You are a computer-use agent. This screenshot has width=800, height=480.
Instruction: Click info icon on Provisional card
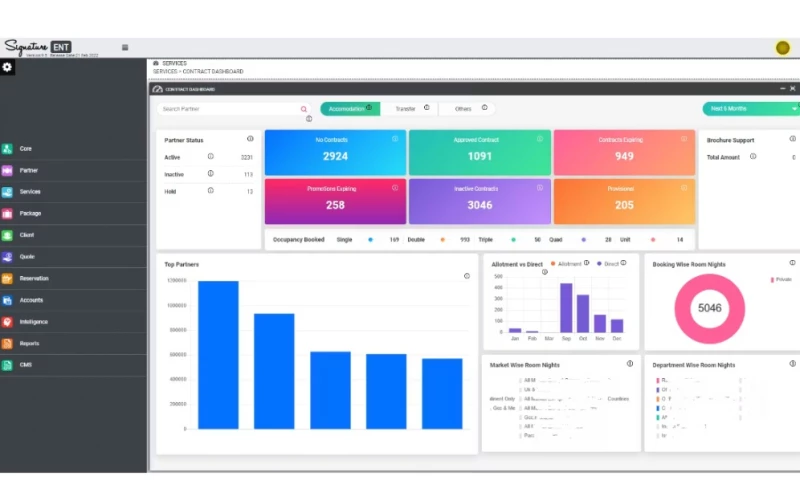(684, 188)
